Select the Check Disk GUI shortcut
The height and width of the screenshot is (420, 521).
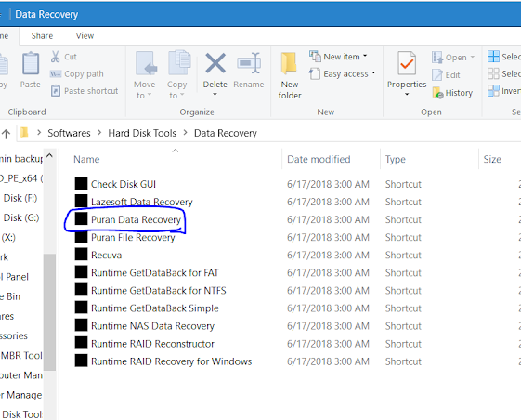(x=124, y=184)
